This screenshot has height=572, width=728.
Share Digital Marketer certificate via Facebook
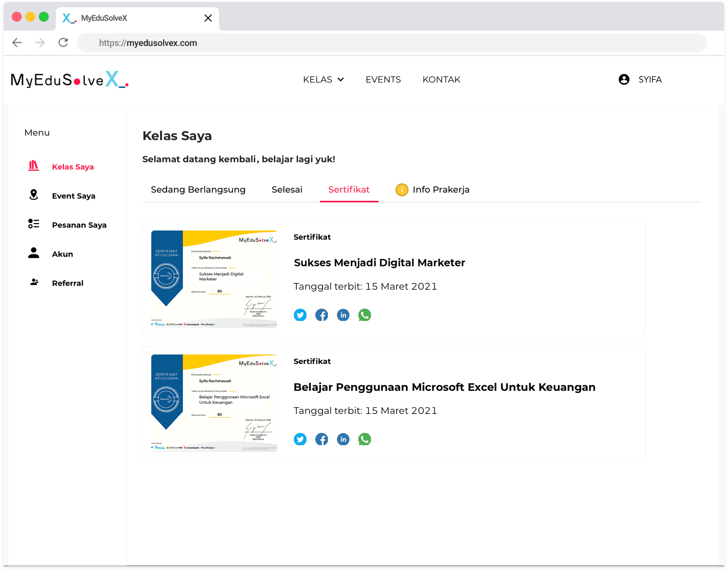click(322, 315)
